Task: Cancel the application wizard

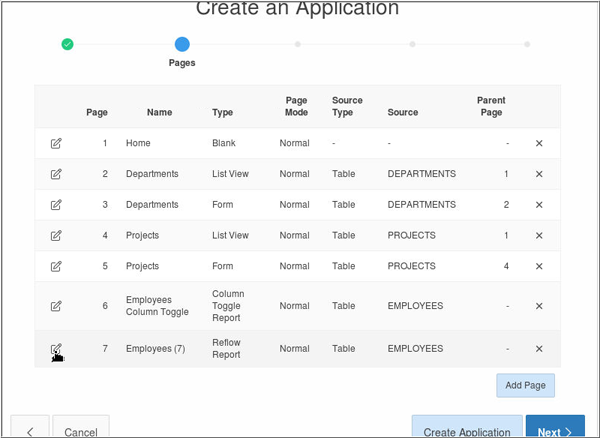Action: 81,429
